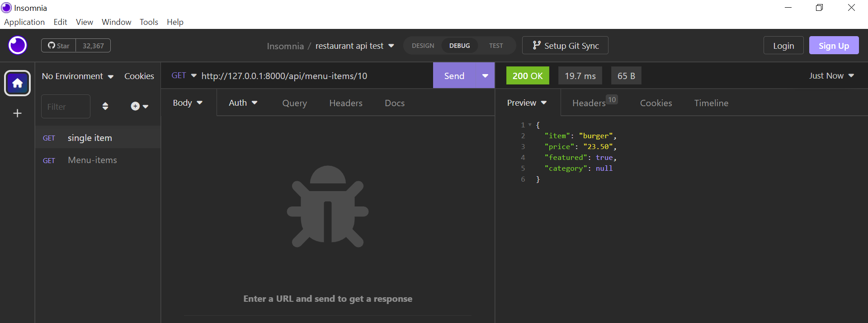Switch to the Timeline tab

coord(711,103)
